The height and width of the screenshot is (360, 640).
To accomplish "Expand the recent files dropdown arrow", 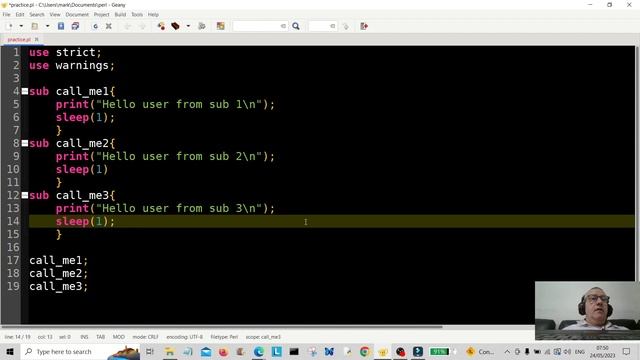I will pyautogui.click(x=47, y=26).
